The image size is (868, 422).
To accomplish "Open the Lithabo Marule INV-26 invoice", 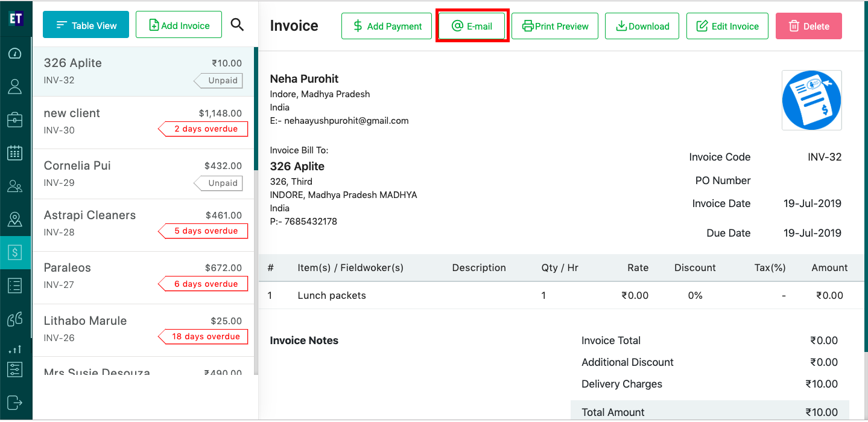I will click(x=143, y=330).
